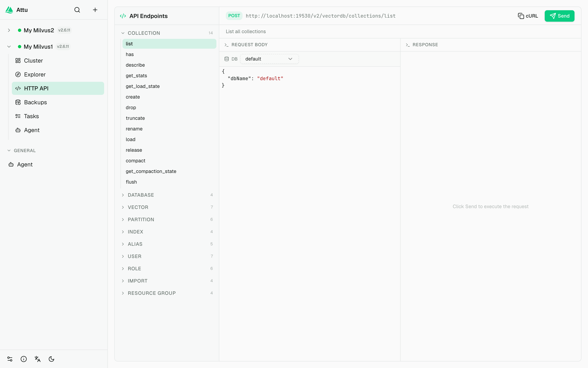This screenshot has width=588, height=368.
Task: Click the DB database icon
Action: (226, 59)
